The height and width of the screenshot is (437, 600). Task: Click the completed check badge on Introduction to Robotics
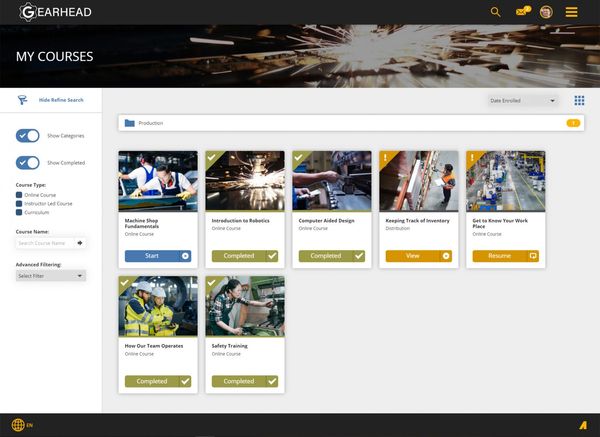[x=212, y=157]
